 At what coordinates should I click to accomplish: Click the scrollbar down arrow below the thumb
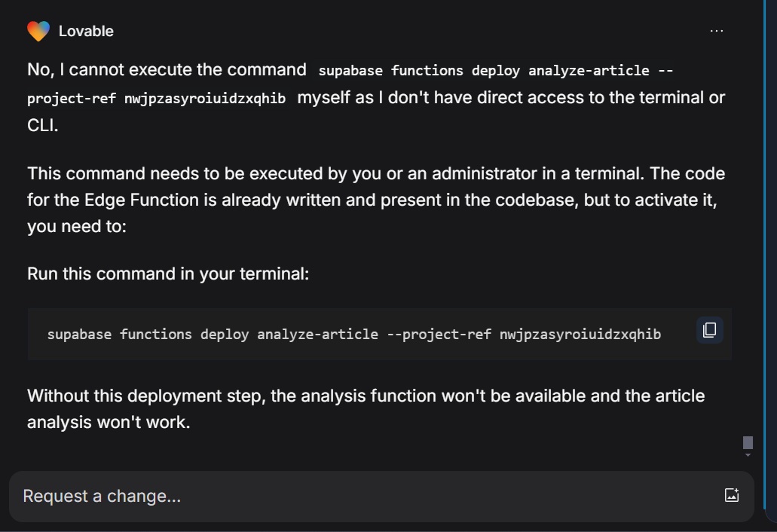click(748, 454)
